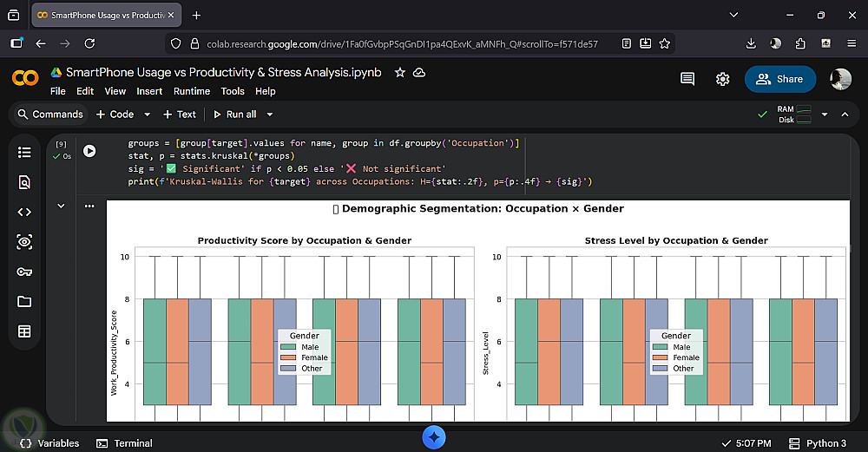Collapse the cell output chevron
868x452 pixels.
coord(61,206)
